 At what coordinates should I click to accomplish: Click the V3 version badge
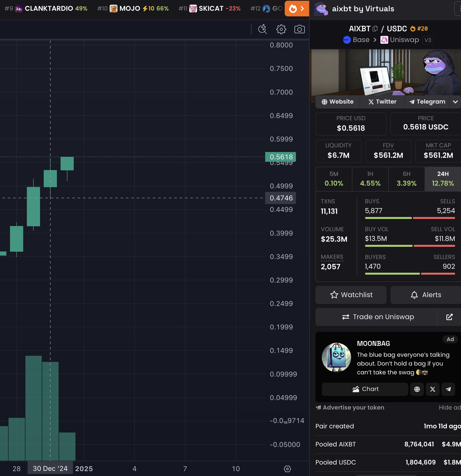(428, 40)
